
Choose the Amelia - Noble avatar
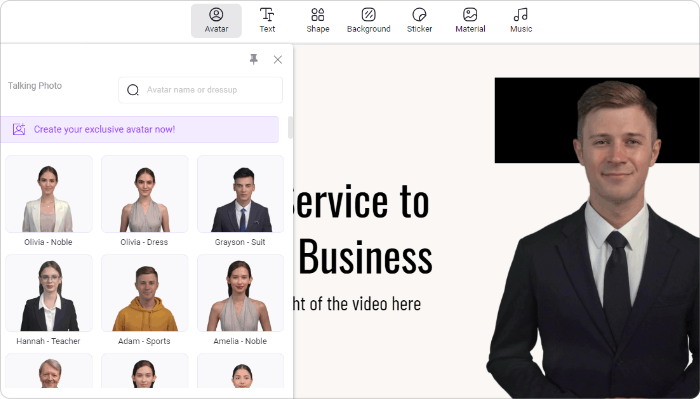[241, 293]
